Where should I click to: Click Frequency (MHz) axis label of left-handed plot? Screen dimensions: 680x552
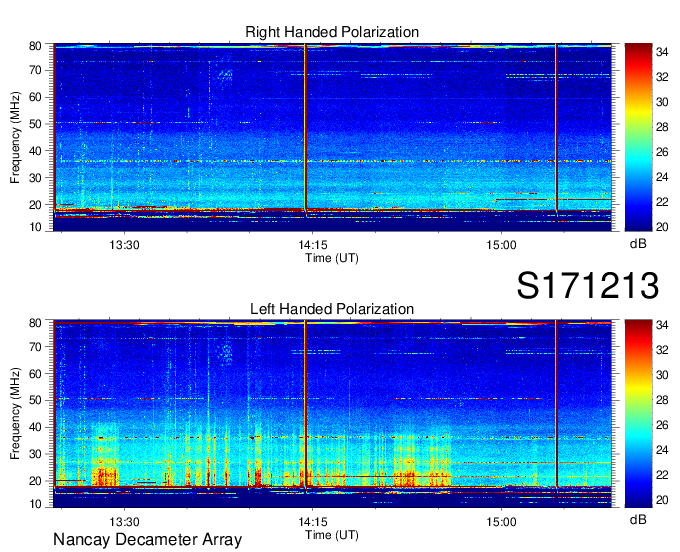(x=15, y=414)
